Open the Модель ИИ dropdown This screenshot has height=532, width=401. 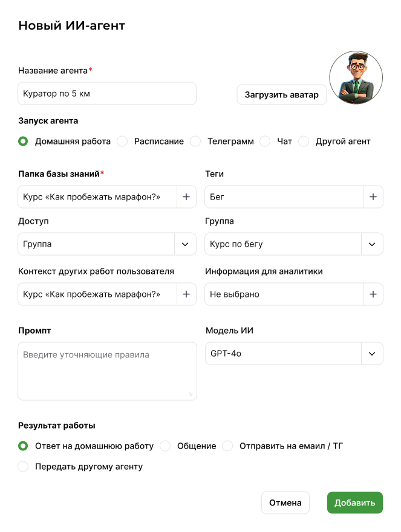click(x=372, y=354)
